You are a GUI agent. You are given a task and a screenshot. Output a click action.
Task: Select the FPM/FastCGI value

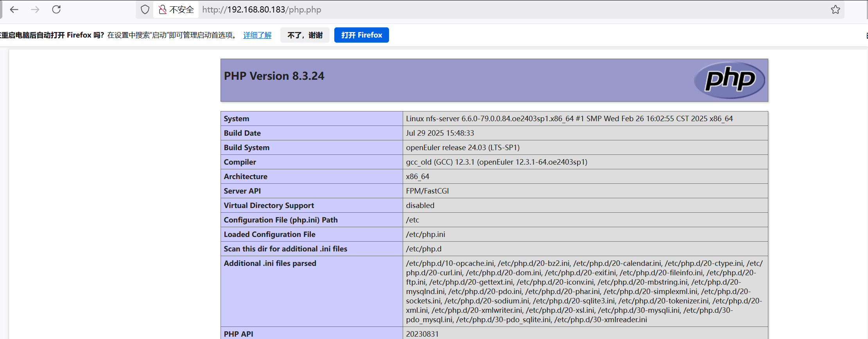pyautogui.click(x=427, y=191)
